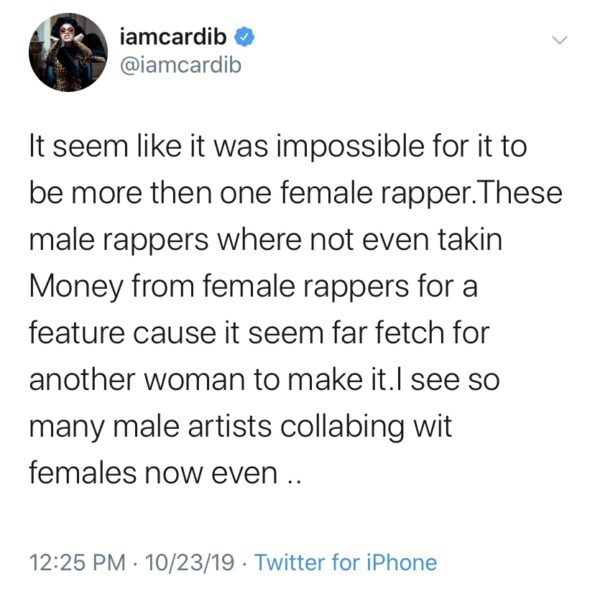Click the bold iamcardib display name
This screenshot has height=594, width=595.
pos(173,37)
